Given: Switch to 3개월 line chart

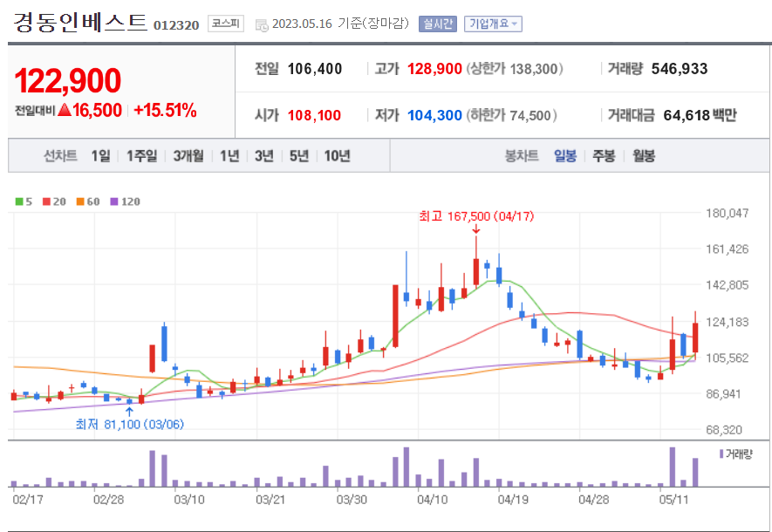Looking at the screenshot, I should tap(188, 156).
